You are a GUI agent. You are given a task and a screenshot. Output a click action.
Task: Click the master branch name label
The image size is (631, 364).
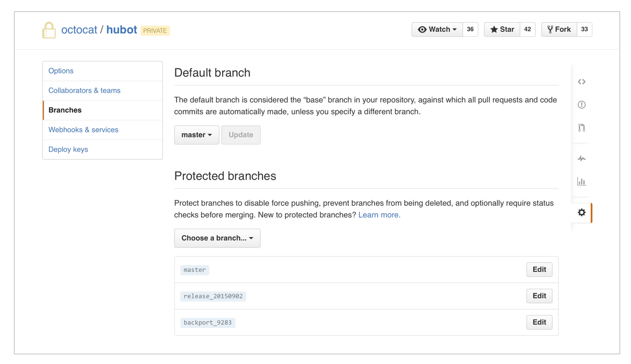coord(195,270)
